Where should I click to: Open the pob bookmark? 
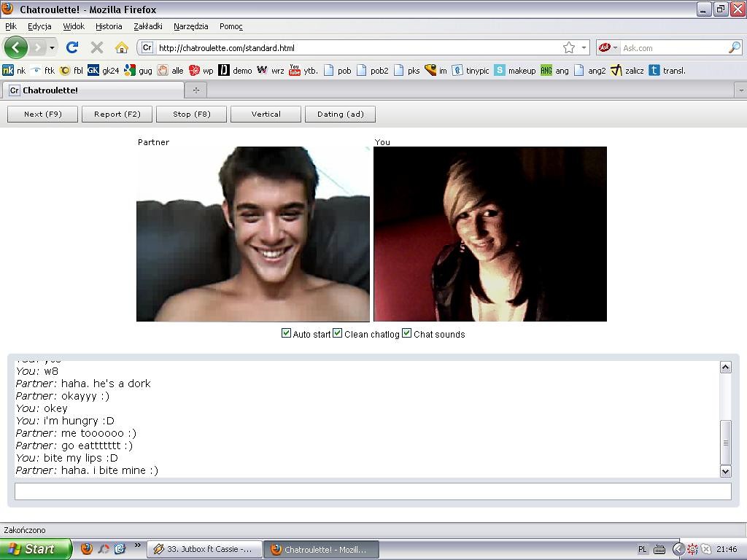coord(337,71)
